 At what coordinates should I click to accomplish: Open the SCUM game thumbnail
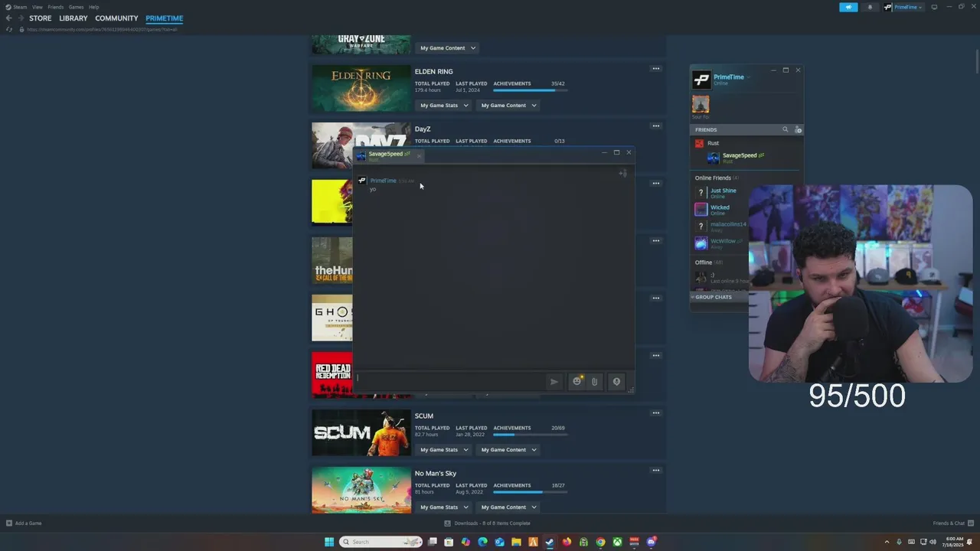[x=361, y=432]
